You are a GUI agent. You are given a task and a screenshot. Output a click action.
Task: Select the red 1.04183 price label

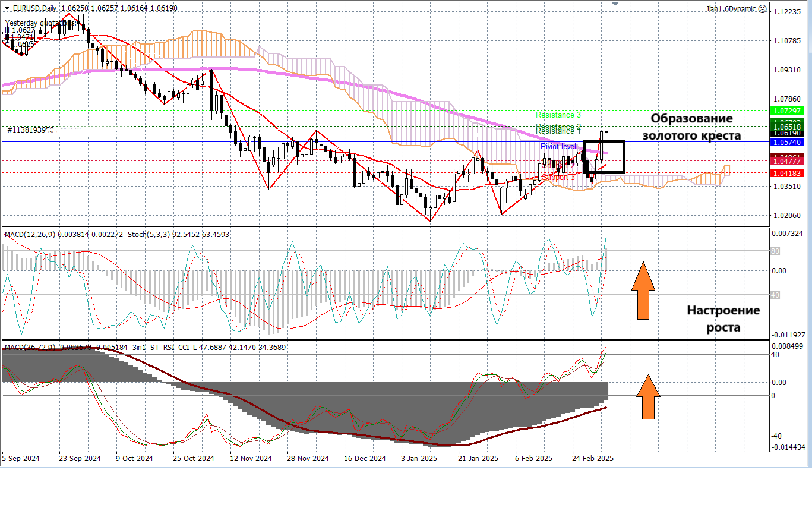click(786, 173)
